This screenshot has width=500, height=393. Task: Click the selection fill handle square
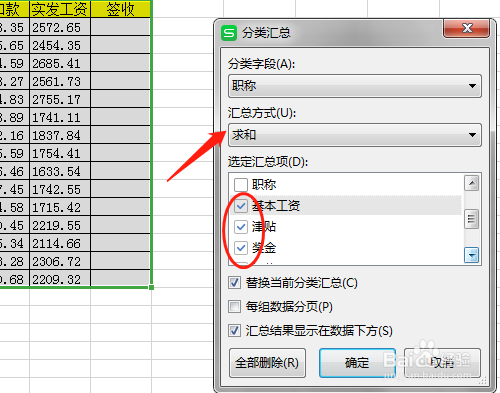coord(151,287)
